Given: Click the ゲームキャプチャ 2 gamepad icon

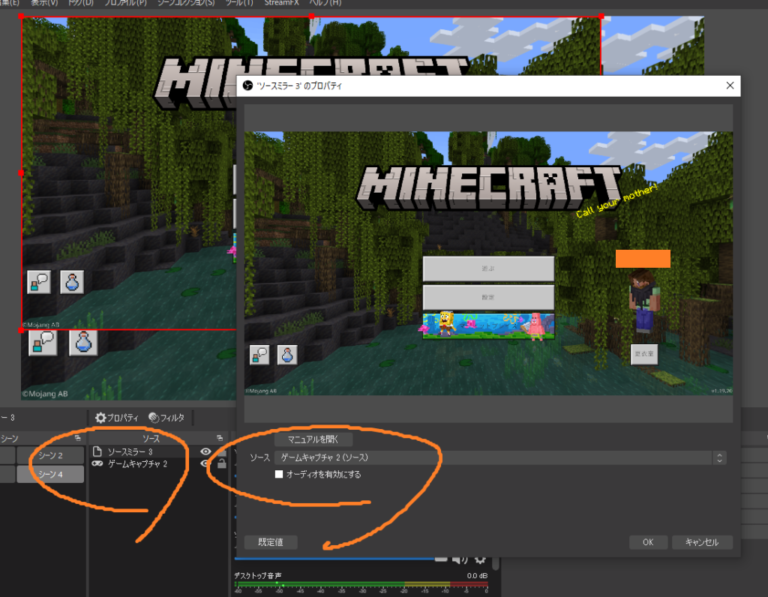Looking at the screenshot, I should coord(97,464).
